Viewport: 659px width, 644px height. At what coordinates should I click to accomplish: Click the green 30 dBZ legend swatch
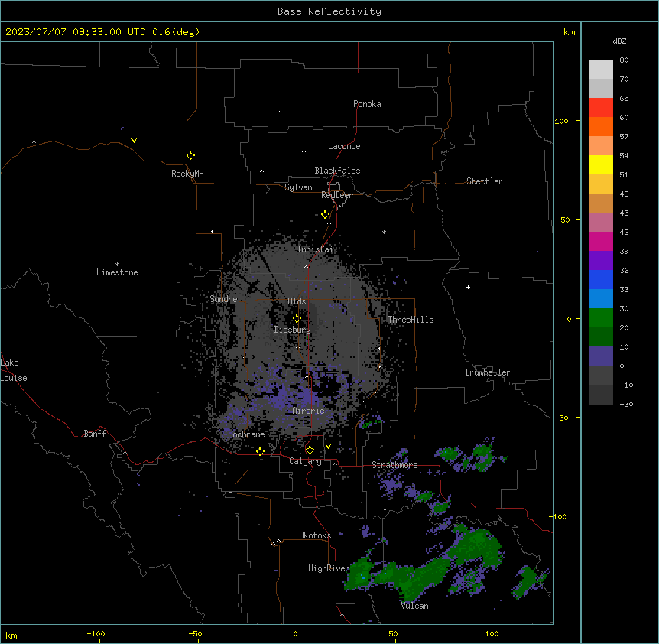click(601, 318)
